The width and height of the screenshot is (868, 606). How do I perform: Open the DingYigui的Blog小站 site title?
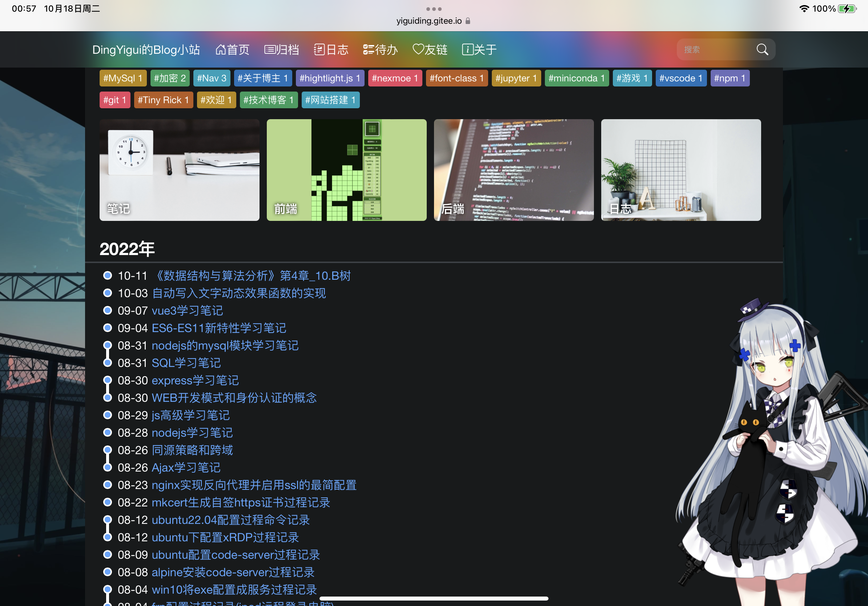point(146,49)
